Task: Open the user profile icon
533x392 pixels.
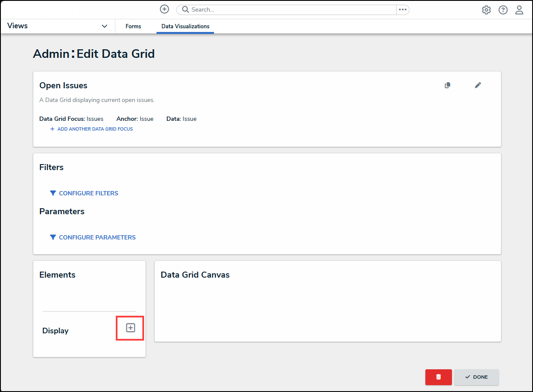Action: tap(519, 10)
